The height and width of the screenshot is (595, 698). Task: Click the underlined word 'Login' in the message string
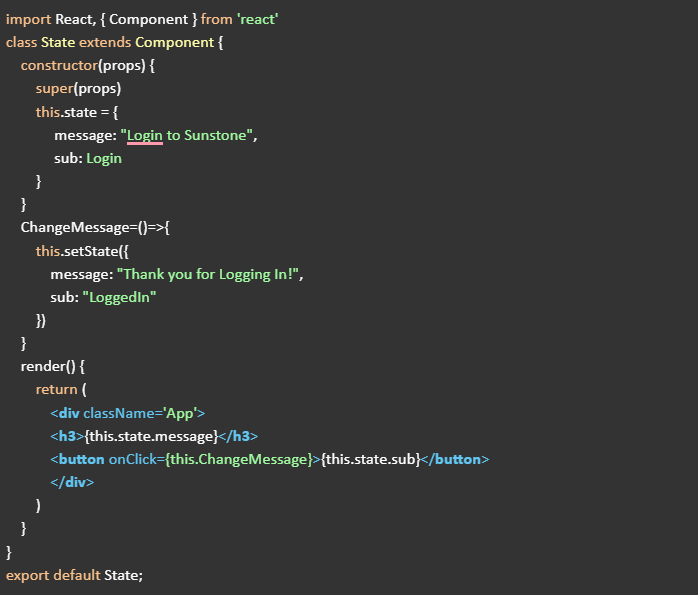pyautogui.click(x=145, y=135)
